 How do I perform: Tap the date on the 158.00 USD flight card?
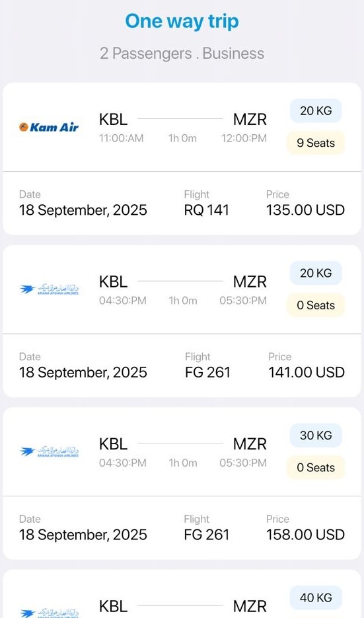coord(83,535)
